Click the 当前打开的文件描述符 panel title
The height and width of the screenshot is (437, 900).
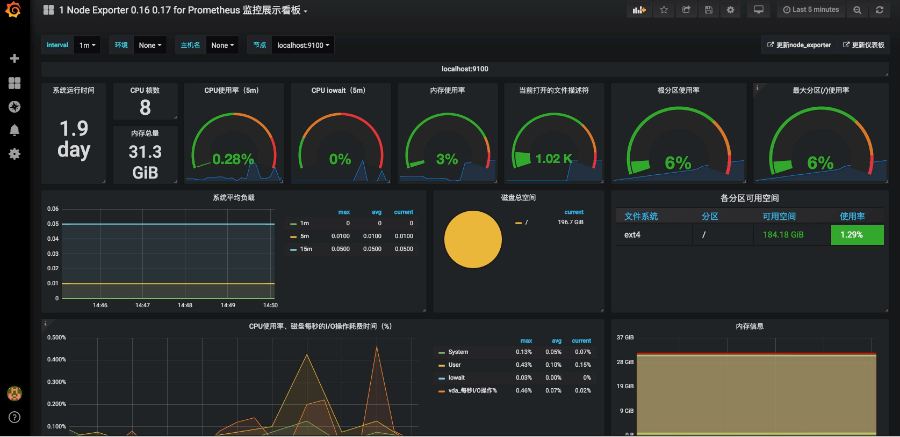click(x=554, y=90)
